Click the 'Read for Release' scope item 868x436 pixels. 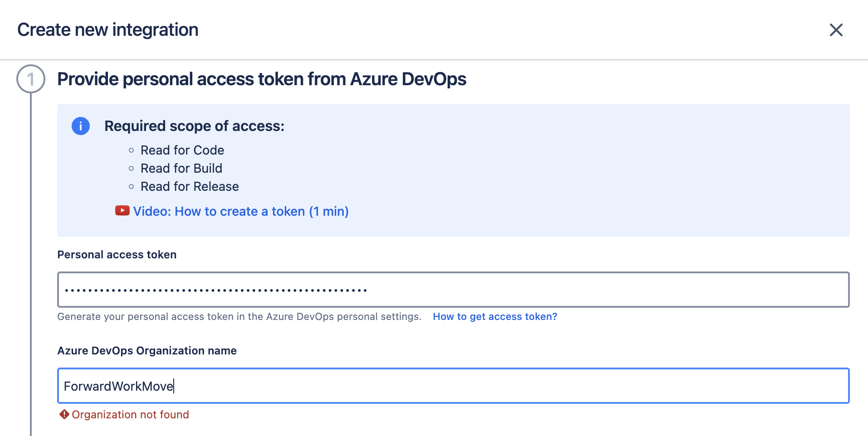[x=190, y=186]
